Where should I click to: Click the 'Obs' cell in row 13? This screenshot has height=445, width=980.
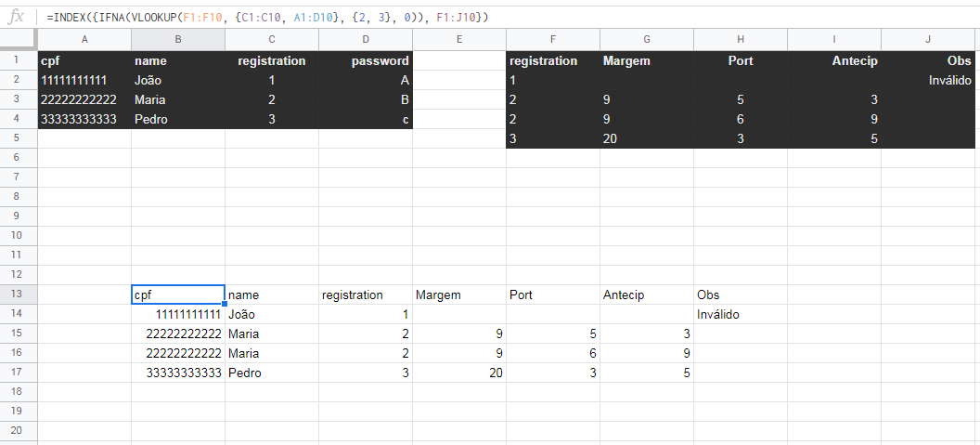pyautogui.click(x=741, y=294)
